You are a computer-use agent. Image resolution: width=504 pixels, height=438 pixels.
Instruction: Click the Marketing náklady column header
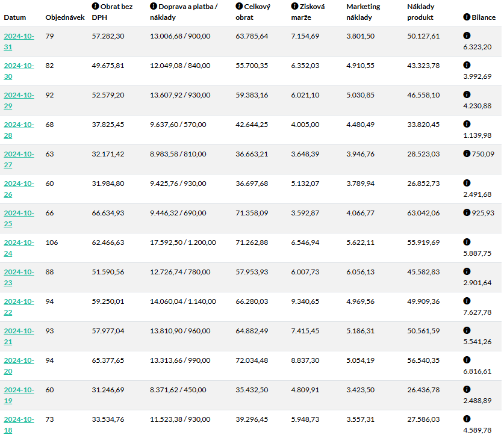363,12
